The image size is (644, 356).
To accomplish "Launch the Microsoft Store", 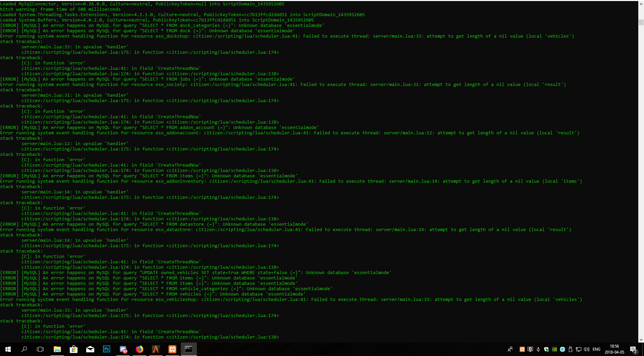I will [x=74, y=349].
